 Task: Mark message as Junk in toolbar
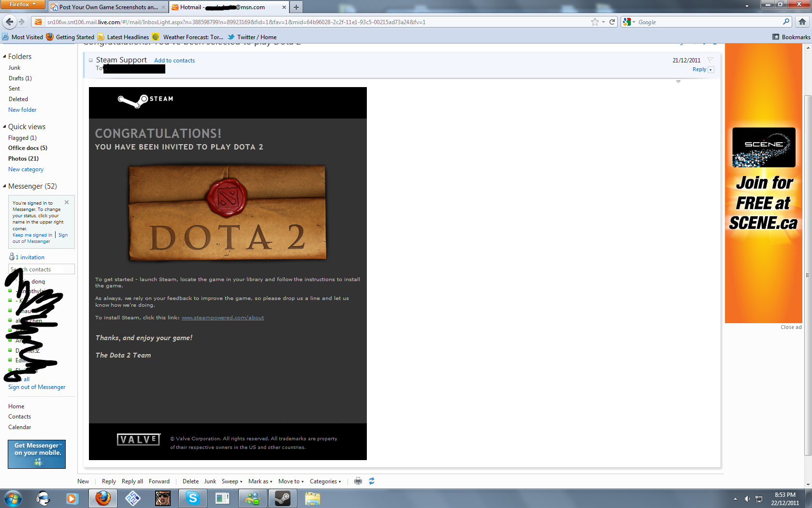210,481
